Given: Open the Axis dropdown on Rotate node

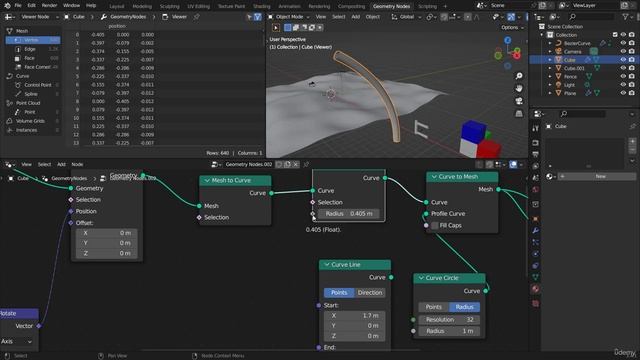Looking at the screenshot, I should pos(17,341).
